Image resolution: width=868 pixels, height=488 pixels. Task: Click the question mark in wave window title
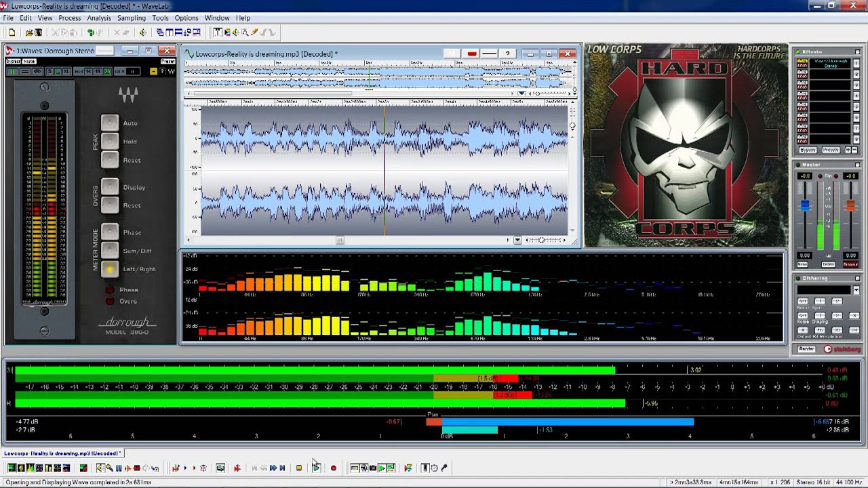[x=507, y=54]
